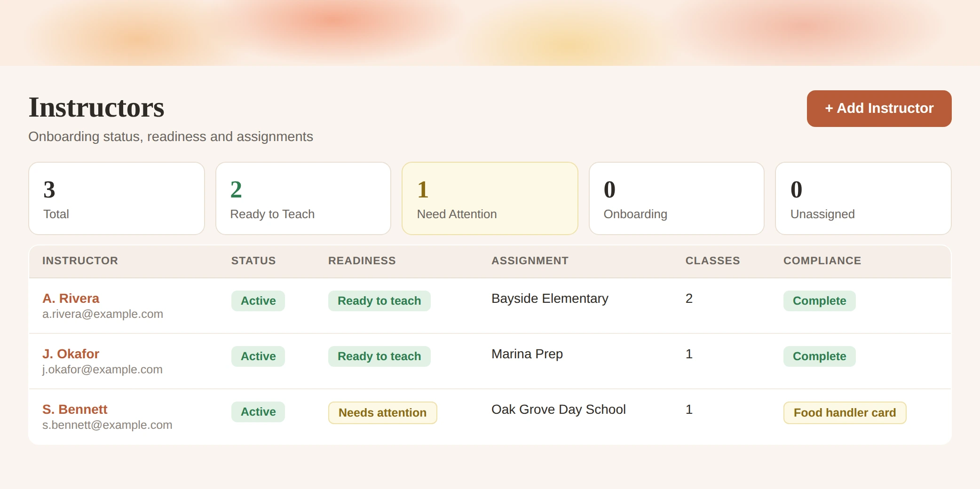Click the Add Instructor button

point(879,109)
